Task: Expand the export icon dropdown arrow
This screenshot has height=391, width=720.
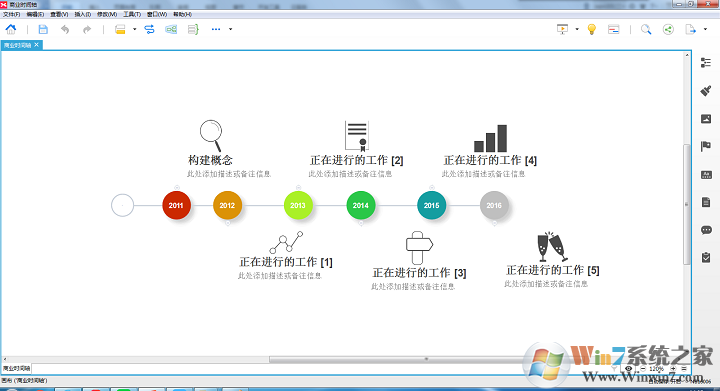Action: (705, 29)
